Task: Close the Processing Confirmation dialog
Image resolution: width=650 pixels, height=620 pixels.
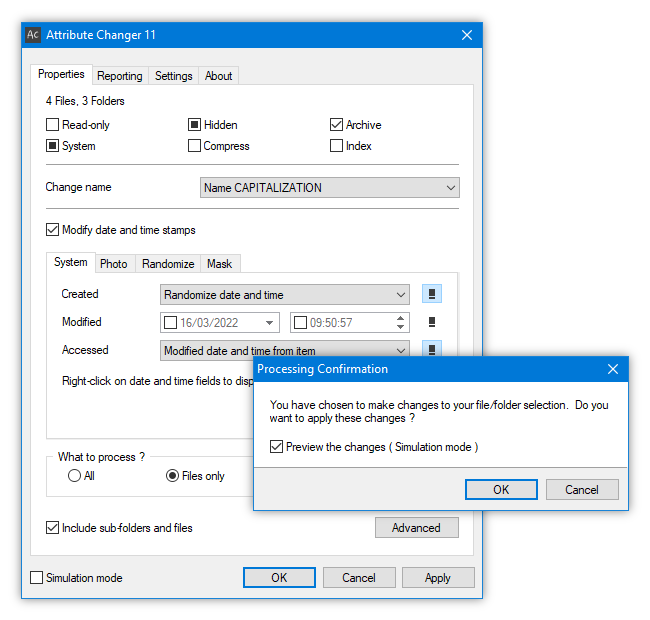Action: [613, 369]
